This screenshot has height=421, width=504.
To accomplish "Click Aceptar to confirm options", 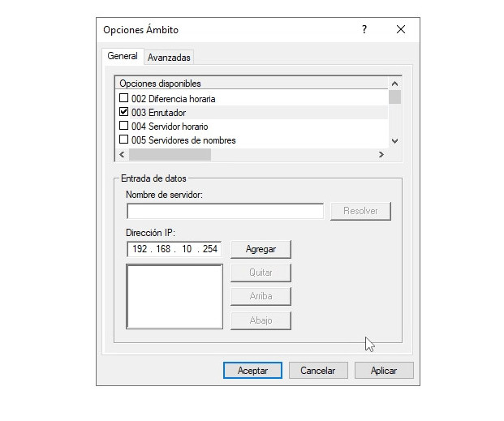I will click(x=252, y=370).
